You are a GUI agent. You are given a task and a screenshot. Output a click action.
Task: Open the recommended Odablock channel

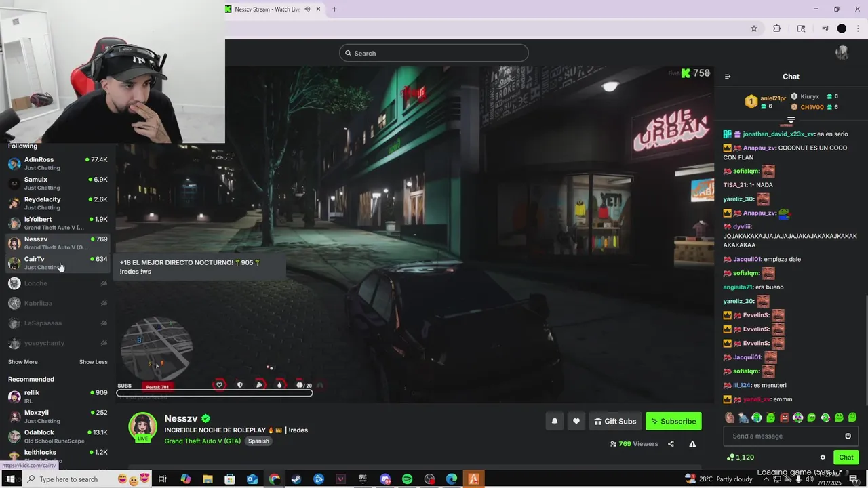click(x=58, y=436)
